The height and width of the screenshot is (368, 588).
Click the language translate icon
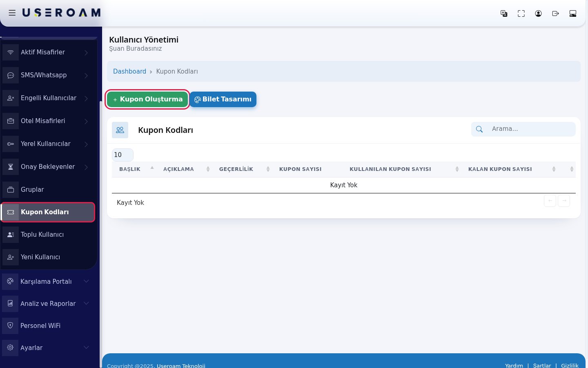point(504,13)
